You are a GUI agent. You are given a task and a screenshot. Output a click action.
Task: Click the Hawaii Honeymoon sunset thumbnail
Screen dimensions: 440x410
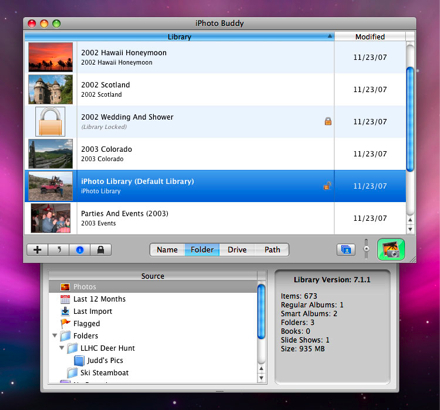(50, 57)
